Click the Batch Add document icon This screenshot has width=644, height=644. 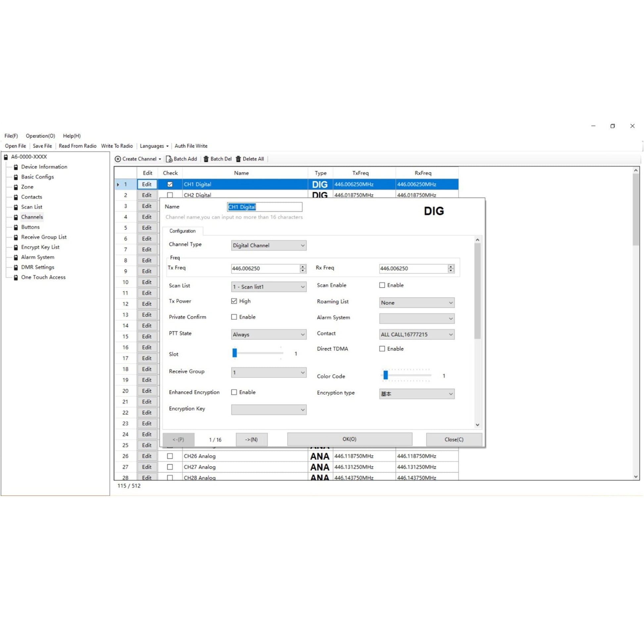(169, 159)
